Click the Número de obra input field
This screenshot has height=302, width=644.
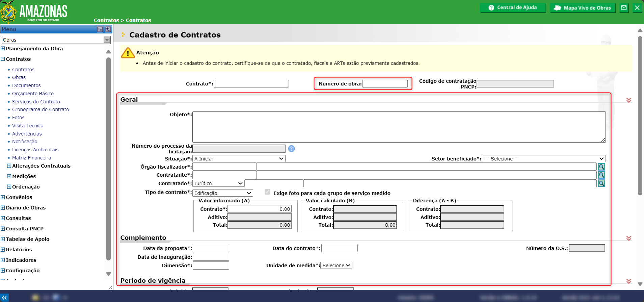(385, 84)
